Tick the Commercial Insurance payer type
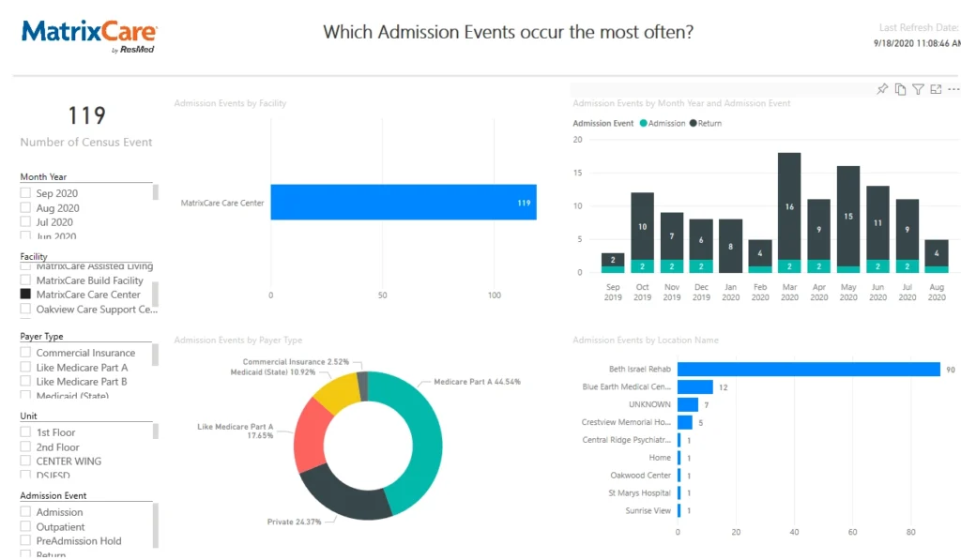The width and height of the screenshot is (961, 560). click(x=26, y=353)
